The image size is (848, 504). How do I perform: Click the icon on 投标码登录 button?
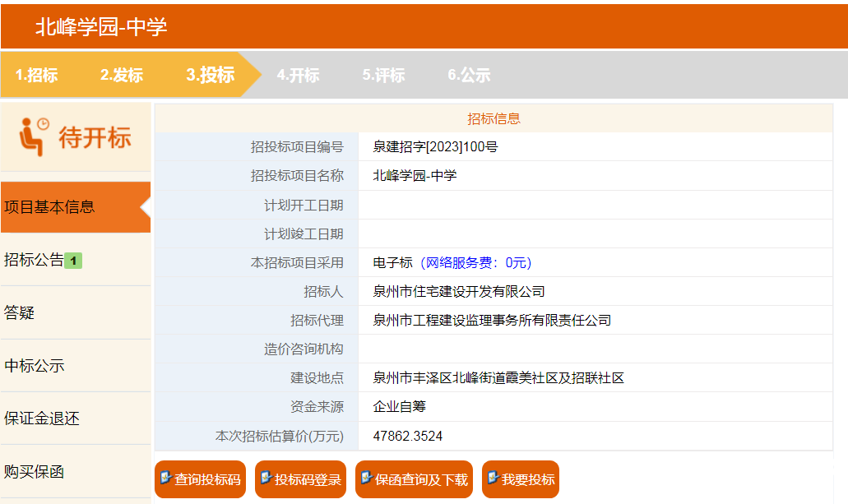click(x=266, y=478)
